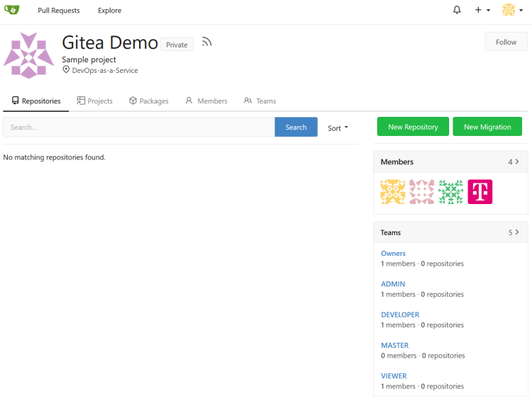Open the plus create menu
Screen dimensions: 532x401
(482, 10)
